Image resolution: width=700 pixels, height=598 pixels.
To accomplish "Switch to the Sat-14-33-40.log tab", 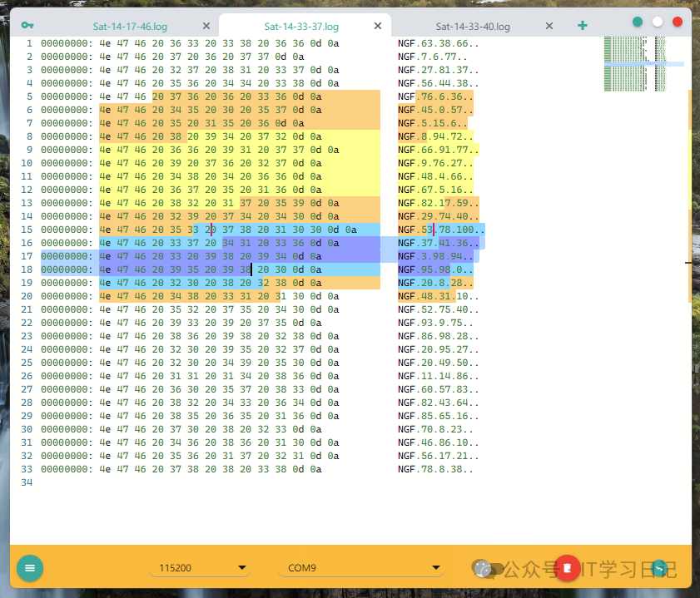I will click(x=472, y=27).
